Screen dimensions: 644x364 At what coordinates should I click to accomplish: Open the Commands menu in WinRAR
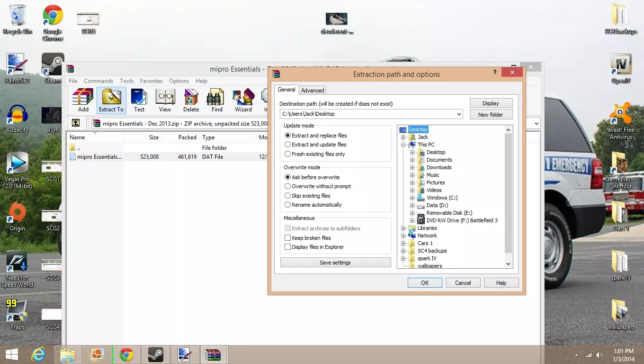(x=98, y=81)
